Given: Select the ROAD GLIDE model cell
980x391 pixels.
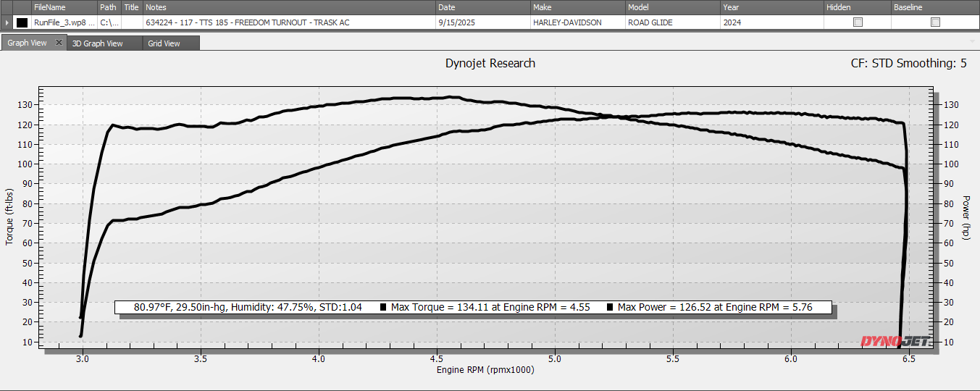Looking at the screenshot, I should click(672, 22).
